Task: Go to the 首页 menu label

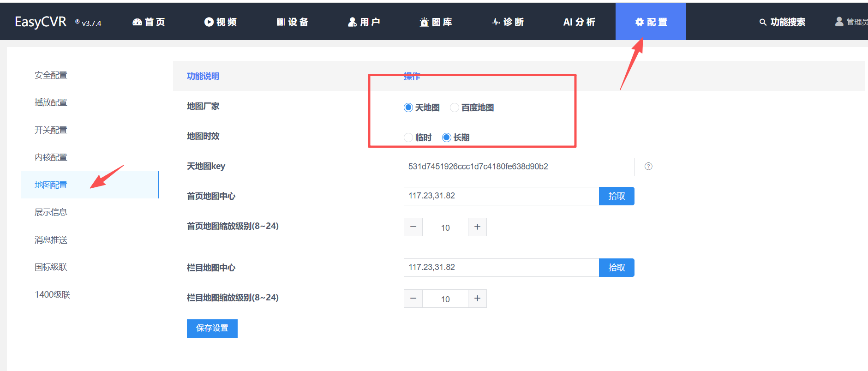Action: [155, 22]
